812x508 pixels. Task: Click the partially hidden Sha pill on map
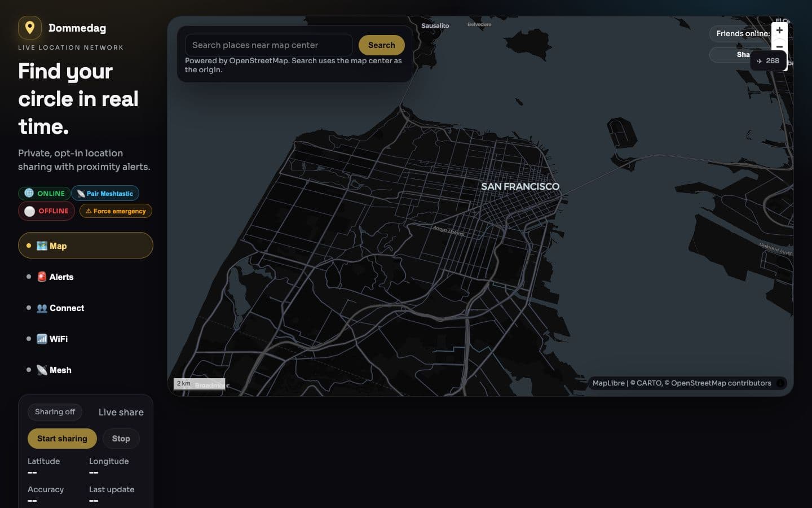point(730,55)
